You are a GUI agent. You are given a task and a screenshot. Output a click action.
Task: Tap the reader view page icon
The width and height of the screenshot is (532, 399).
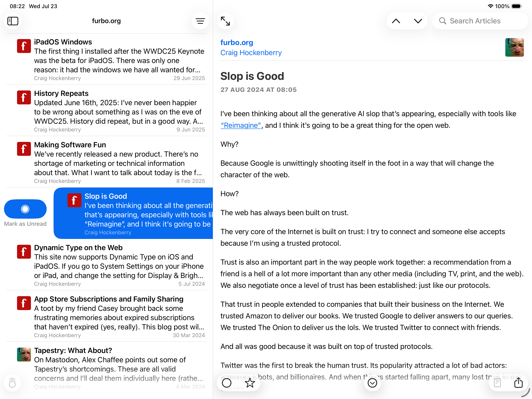(497, 382)
